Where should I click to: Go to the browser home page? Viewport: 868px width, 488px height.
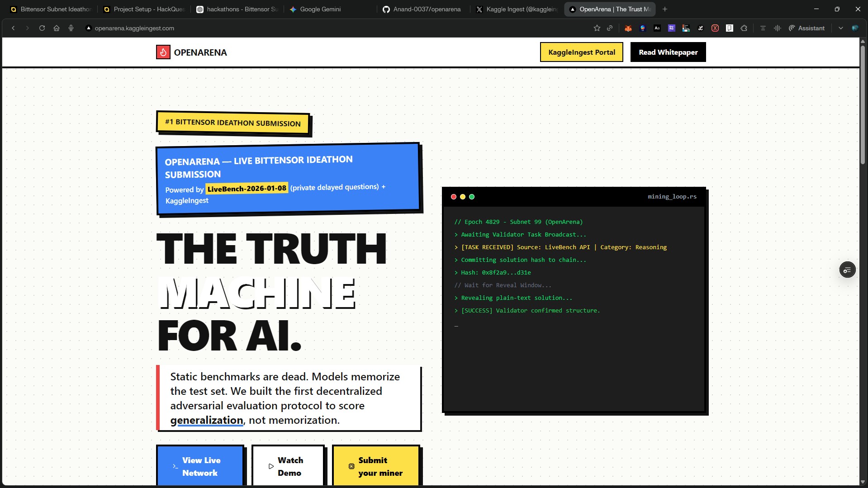(x=57, y=28)
